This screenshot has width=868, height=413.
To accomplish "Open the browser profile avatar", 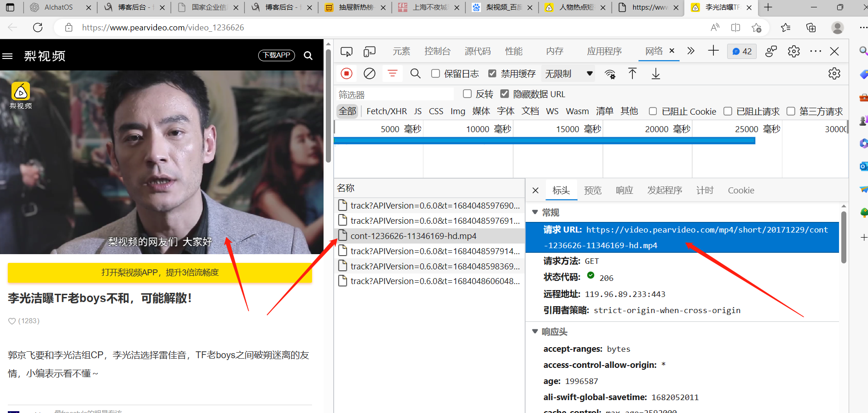I will click(838, 28).
